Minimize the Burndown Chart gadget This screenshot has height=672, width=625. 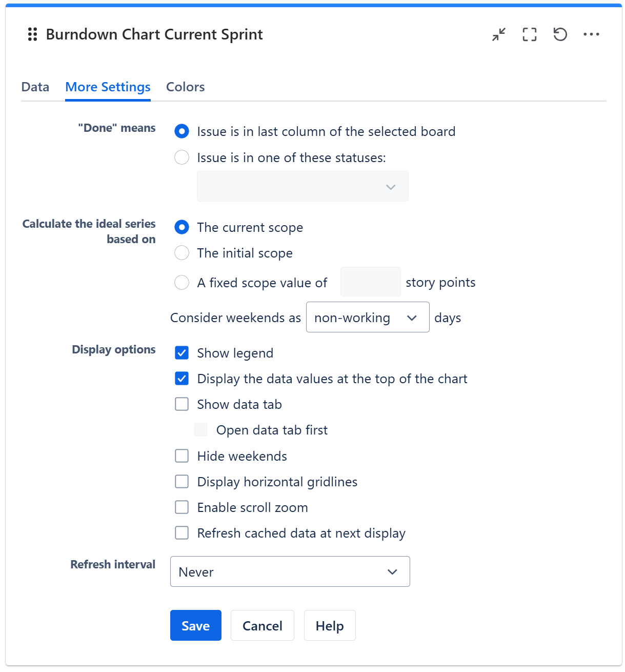coord(498,34)
